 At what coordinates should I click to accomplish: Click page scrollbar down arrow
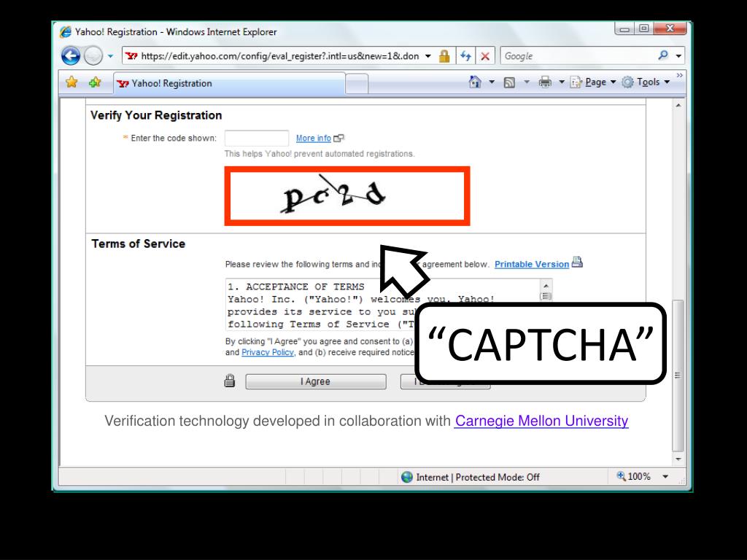coord(678,459)
